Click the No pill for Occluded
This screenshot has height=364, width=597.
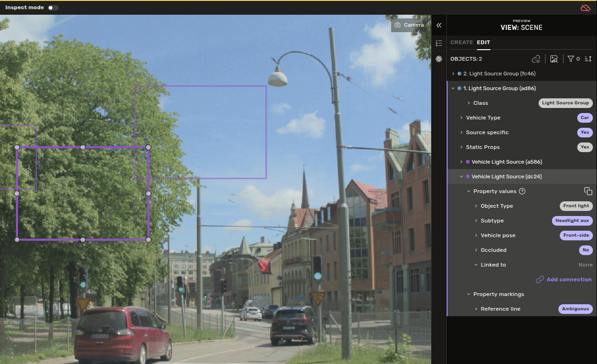pyautogui.click(x=586, y=250)
